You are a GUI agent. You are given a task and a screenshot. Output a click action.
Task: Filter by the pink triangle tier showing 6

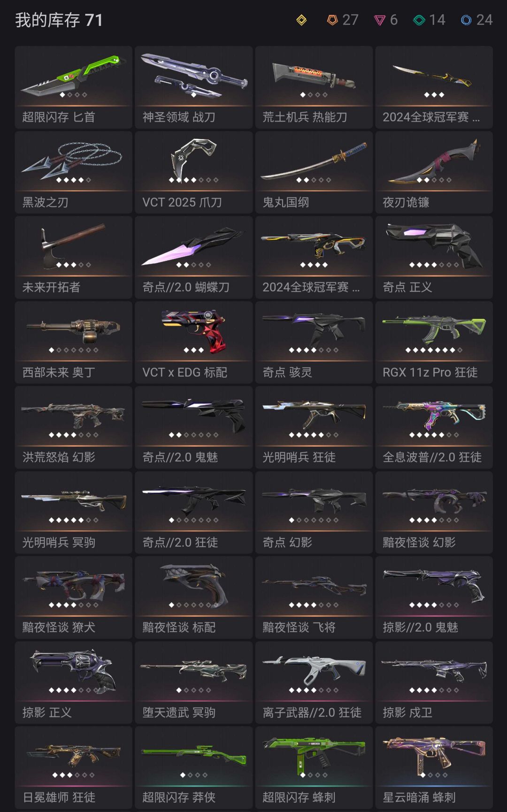[385, 20]
